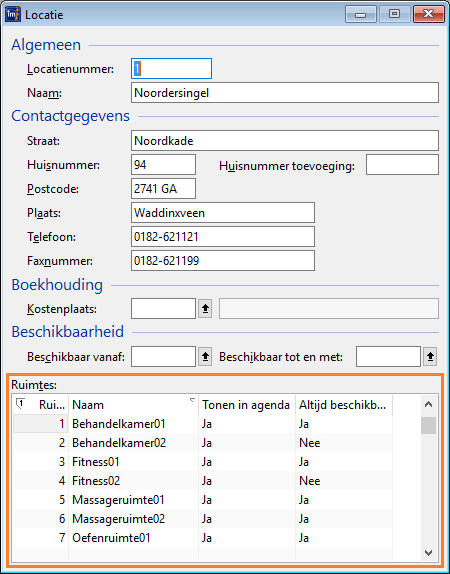Open the Beschikbaar vanaf date picker arrow
Screen dimensions: 450x574
pyautogui.click(x=205, y=356)
